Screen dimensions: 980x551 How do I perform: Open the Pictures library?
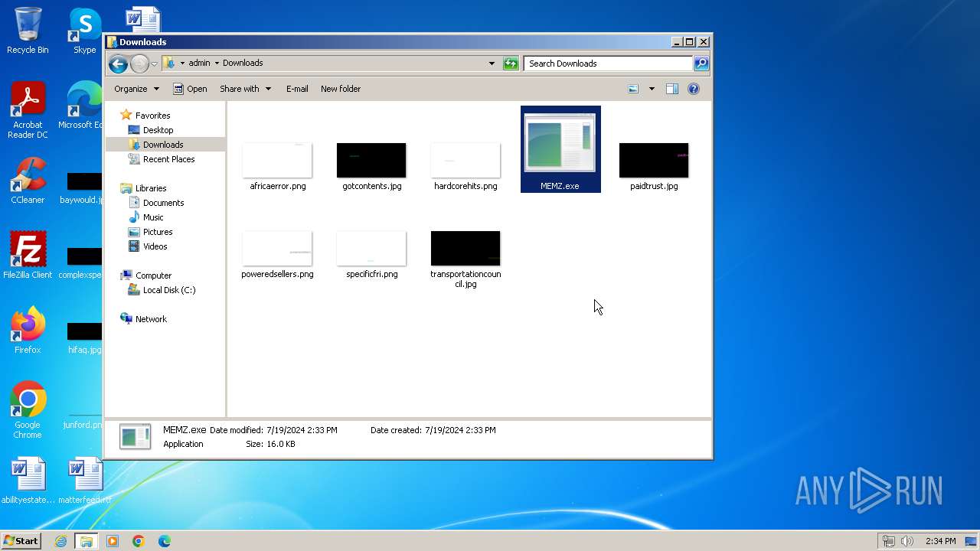[x=150, y=232]
